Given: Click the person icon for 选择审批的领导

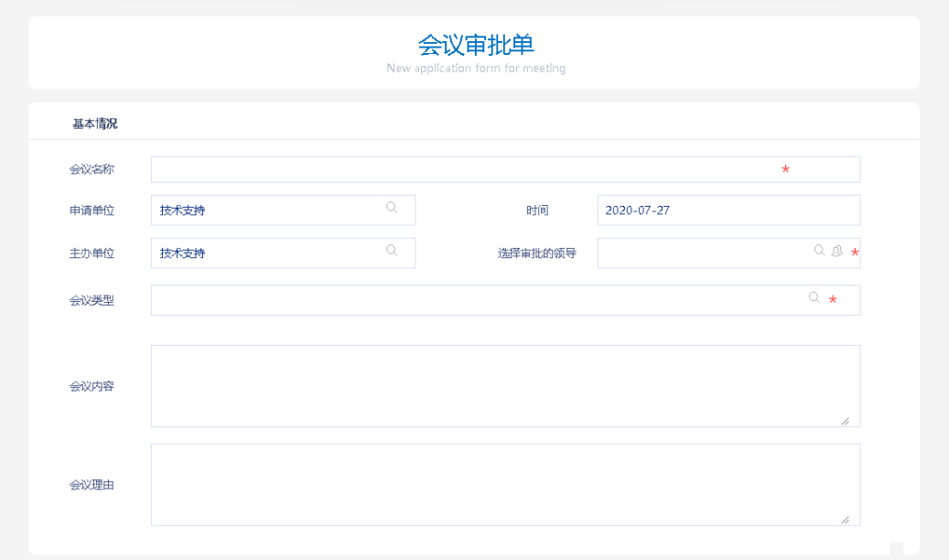Looking at the screenshot, I should click(x=837, y=251).
